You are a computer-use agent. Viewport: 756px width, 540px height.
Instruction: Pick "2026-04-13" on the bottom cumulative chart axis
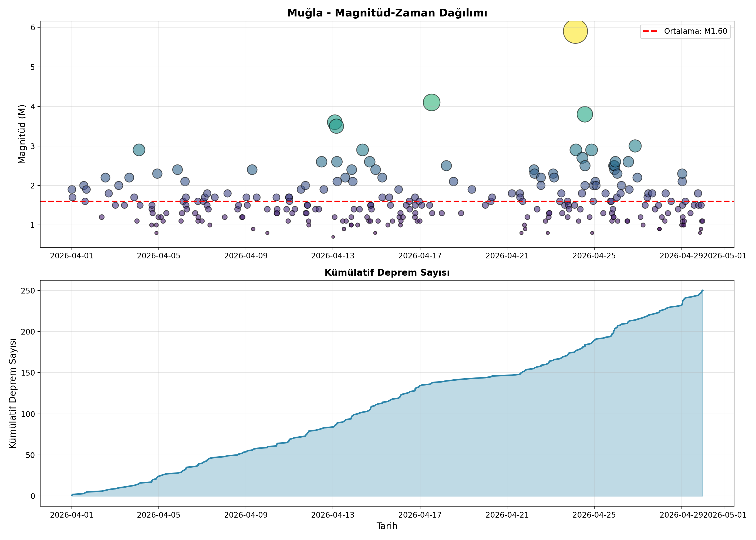tap(333, 515)
